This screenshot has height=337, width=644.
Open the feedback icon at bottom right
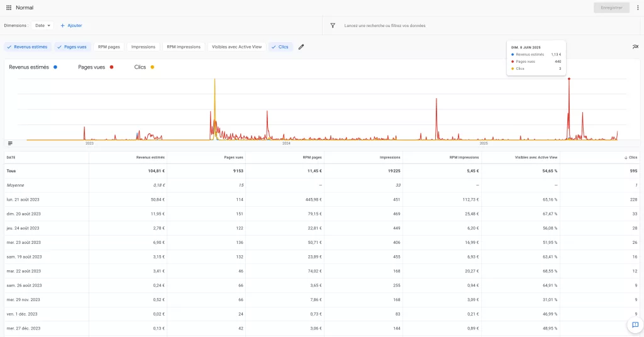click(x=635, y=324)
